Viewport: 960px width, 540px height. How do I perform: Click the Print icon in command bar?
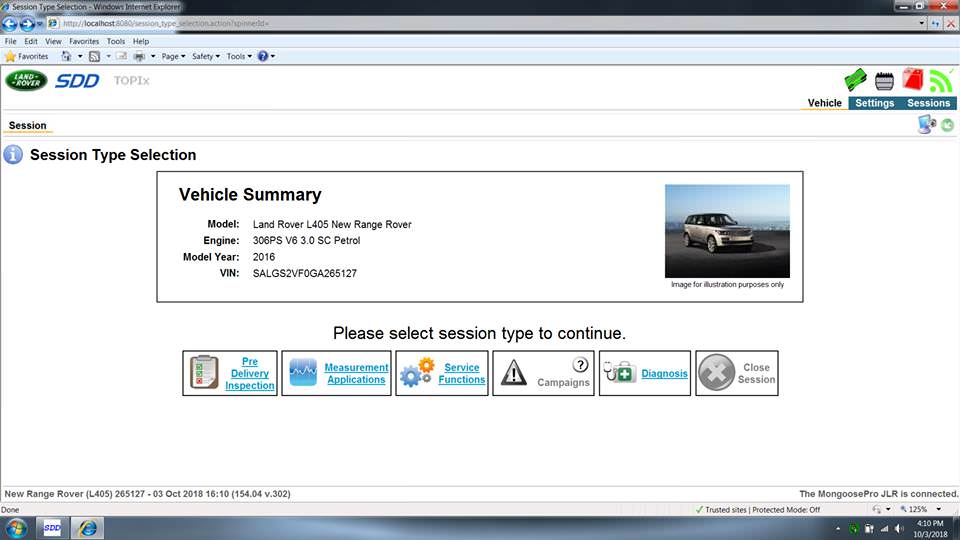(x=140, y=56)
